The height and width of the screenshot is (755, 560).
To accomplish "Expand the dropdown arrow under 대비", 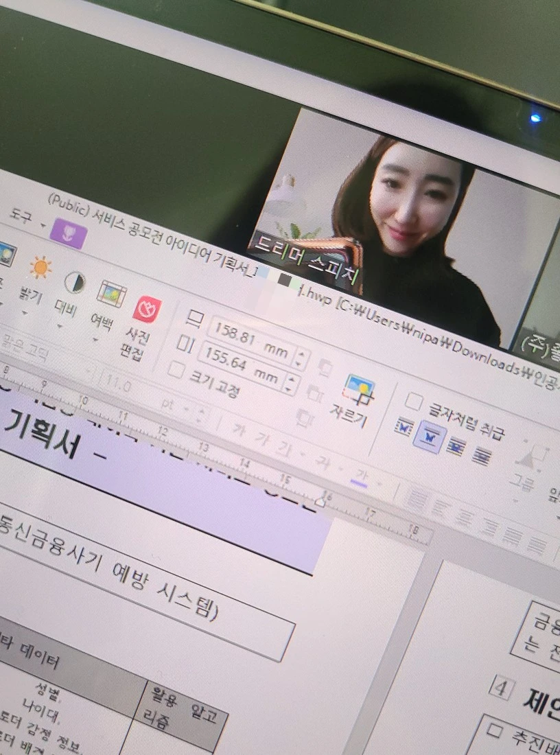I will (60, 327).
